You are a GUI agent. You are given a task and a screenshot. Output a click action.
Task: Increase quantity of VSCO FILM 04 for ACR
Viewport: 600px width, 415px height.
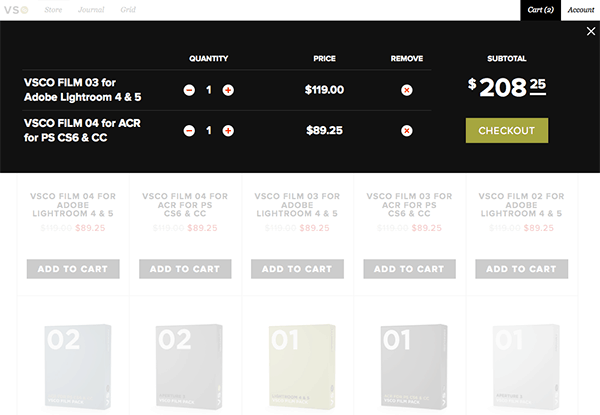228,131
